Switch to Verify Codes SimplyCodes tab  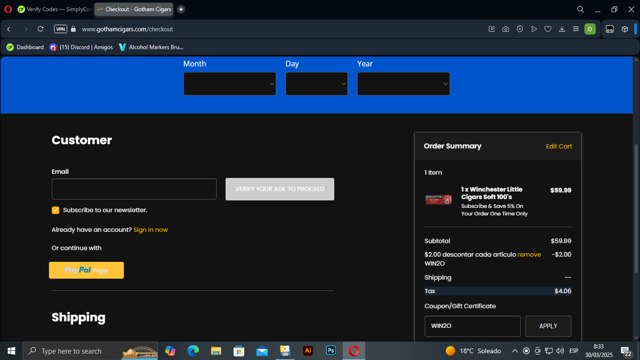tap(54, 9)
